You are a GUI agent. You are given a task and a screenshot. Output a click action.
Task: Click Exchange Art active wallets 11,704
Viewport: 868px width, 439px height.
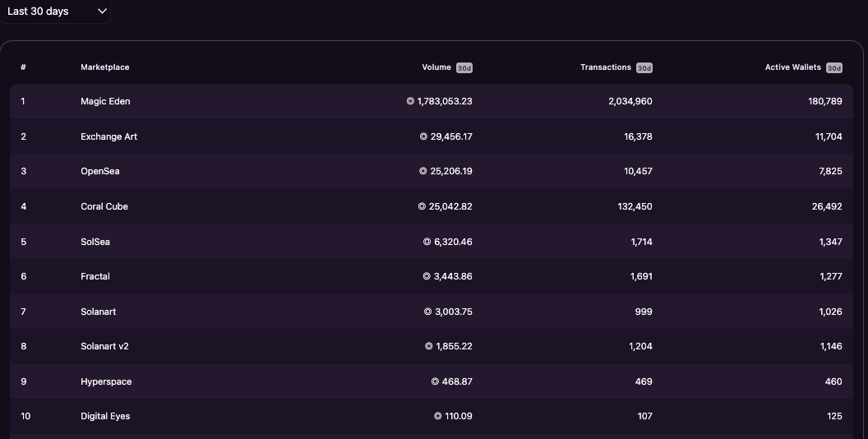(x=829, y=136)
